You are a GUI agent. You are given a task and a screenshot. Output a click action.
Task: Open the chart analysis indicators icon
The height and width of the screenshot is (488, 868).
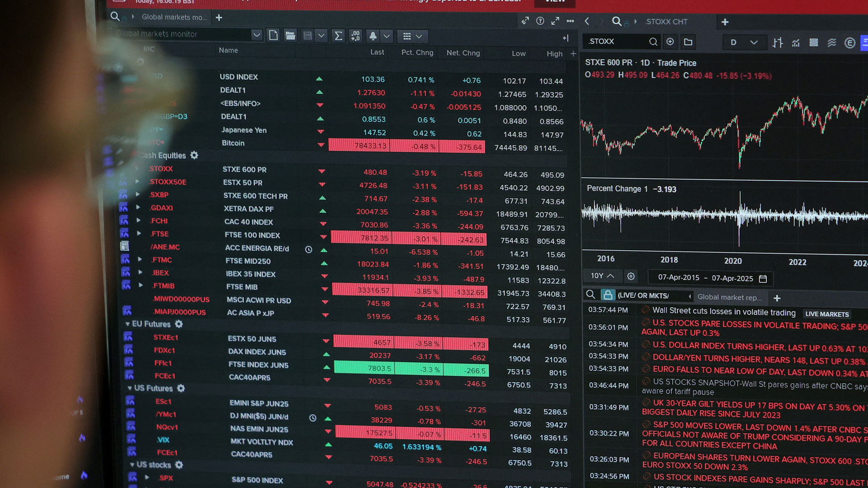click(x=796, y=42)
